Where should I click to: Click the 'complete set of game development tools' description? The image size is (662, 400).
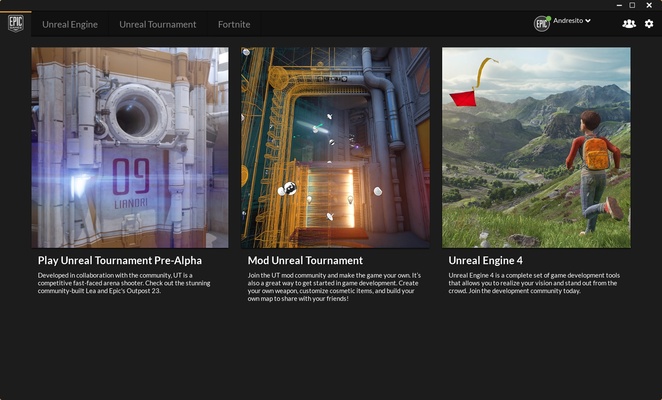point(534,283)
